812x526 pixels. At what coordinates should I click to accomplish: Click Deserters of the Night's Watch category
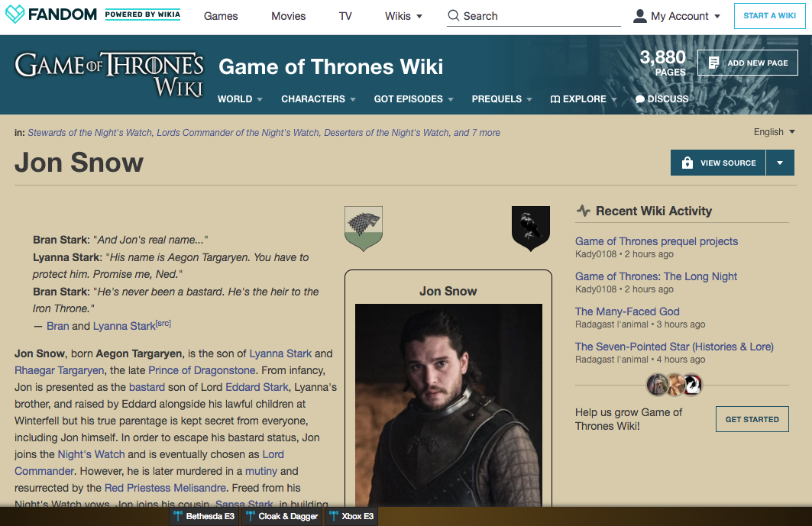[387, 133]
